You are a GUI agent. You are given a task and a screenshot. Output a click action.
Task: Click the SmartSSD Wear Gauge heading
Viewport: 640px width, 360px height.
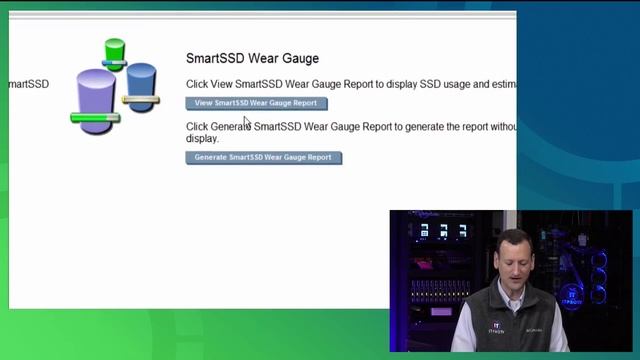pos(252,58)
